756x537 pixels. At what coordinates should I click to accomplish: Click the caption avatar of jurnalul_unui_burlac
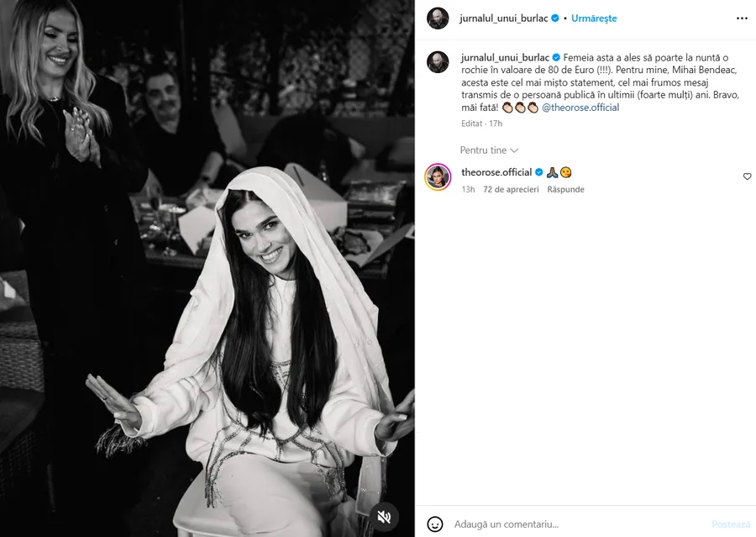438,62
